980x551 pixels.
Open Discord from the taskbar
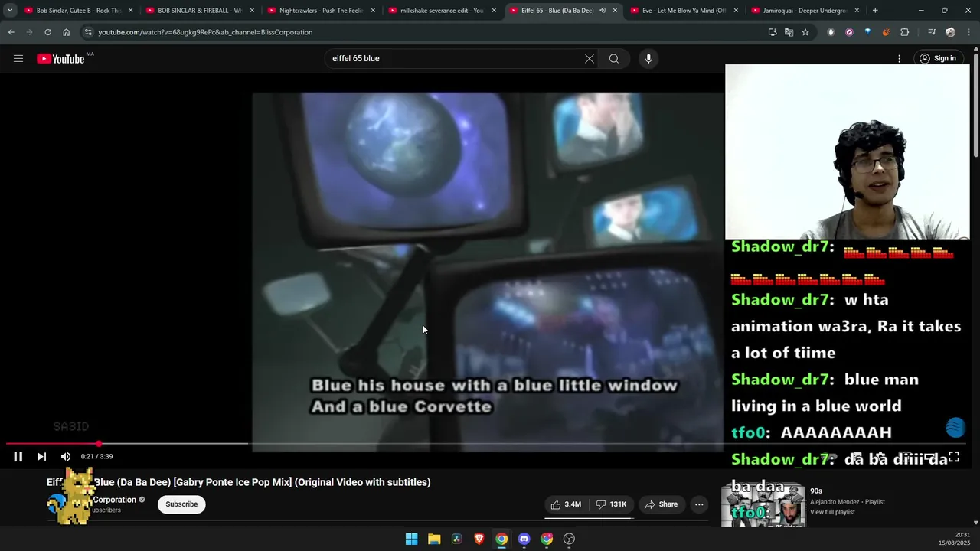click(524, 539)
